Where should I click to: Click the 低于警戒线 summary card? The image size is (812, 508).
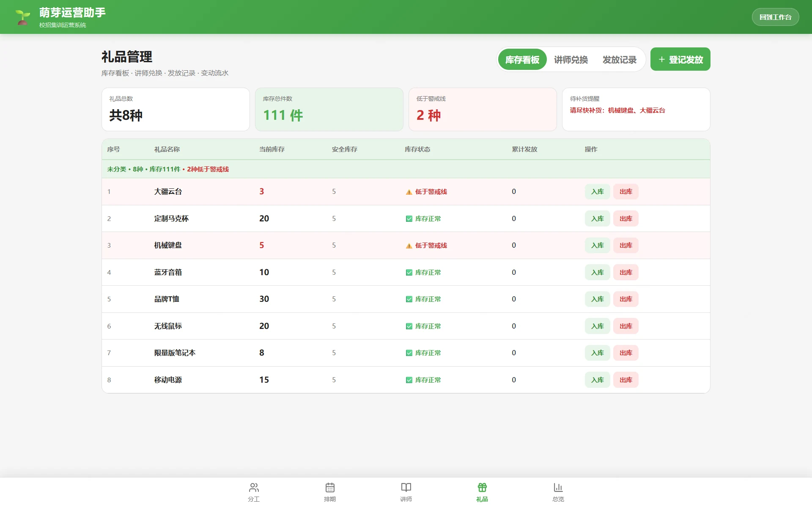click(483, 109)
